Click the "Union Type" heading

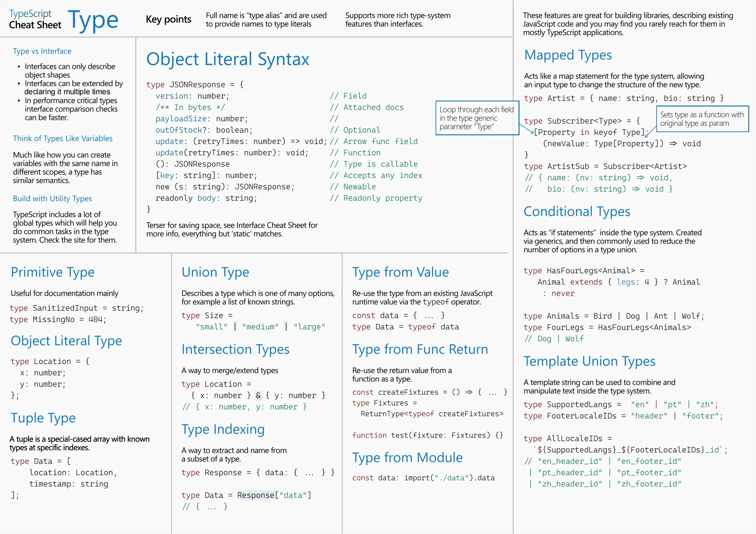click(215, 272)
